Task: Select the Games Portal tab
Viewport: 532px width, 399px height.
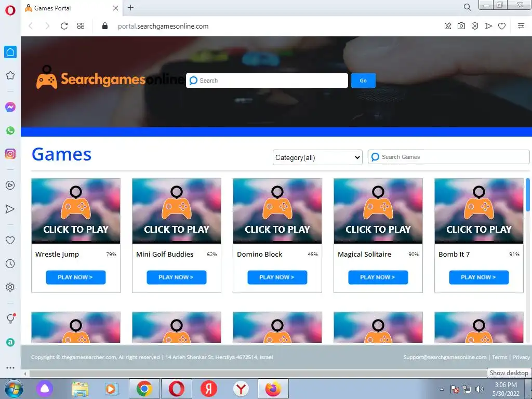Action: pyautogui.click(x=72, y=8)
